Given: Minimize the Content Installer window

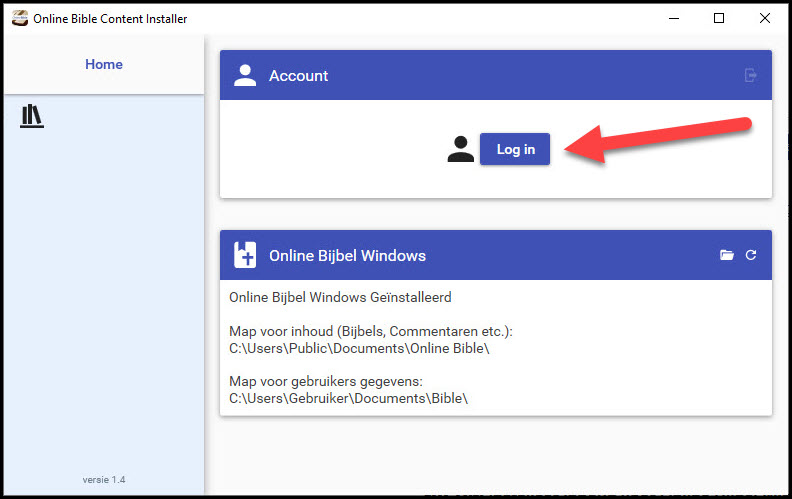Looking at the screenshot, I should [x=674, y=18].
